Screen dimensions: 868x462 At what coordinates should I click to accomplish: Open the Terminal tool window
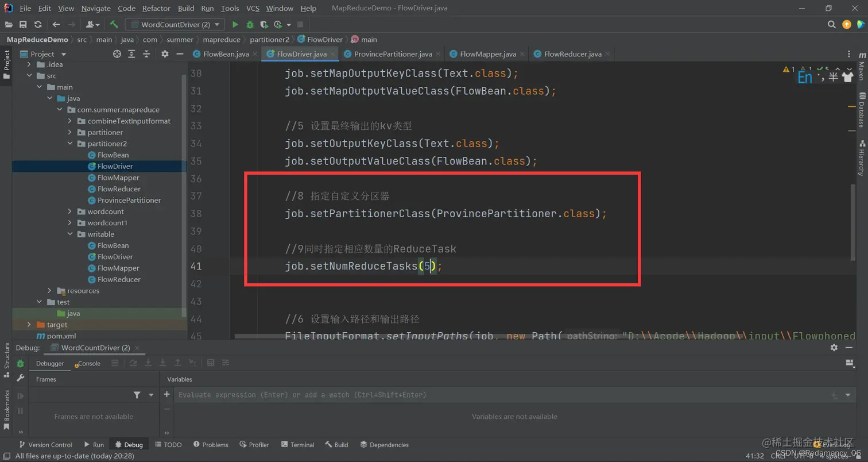click(x=297, y=445)
